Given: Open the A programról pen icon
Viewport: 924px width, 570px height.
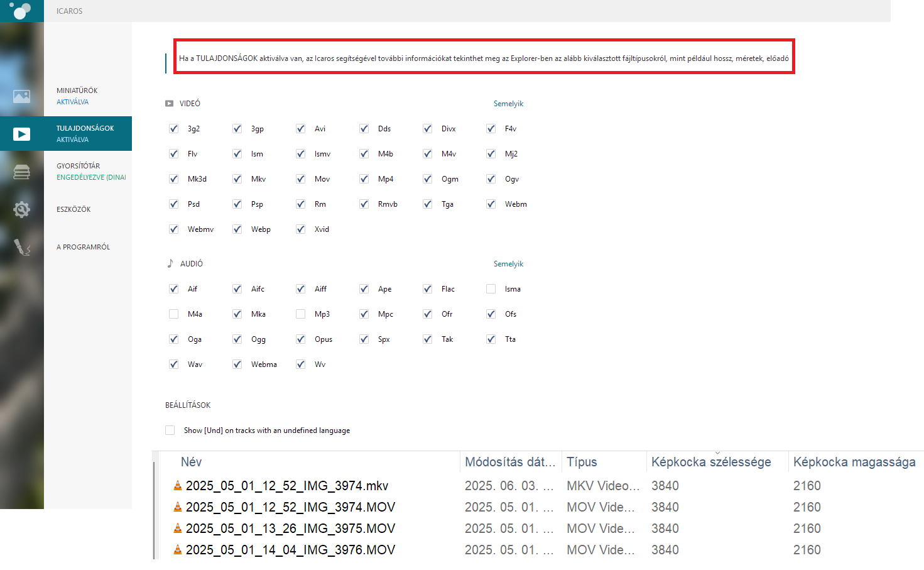Looking at the screenshot, I should (x=22, y=247).
